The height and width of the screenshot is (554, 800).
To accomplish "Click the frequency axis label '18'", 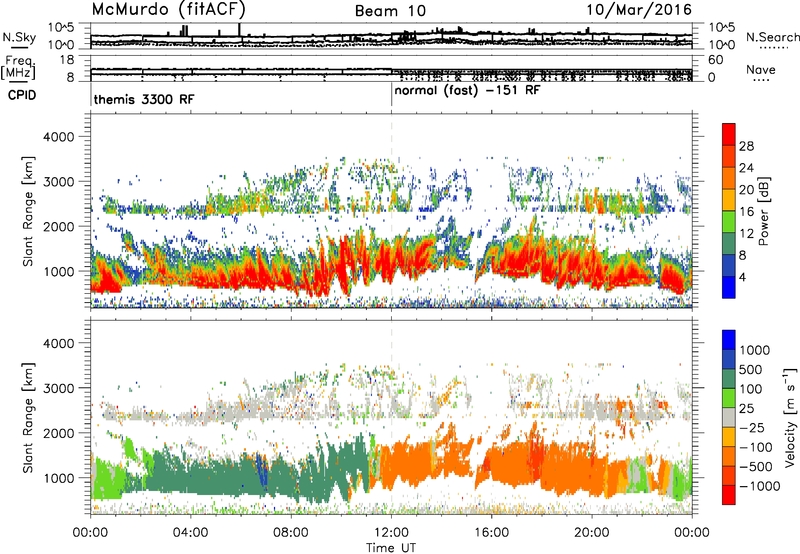I will click(66, 60).
